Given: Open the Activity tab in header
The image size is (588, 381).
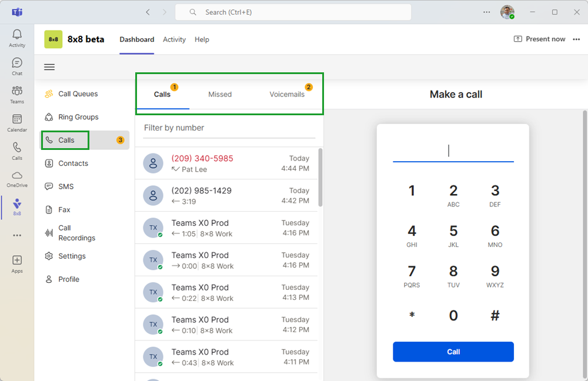Looking at the screenshot, I should tap(174, 40).
